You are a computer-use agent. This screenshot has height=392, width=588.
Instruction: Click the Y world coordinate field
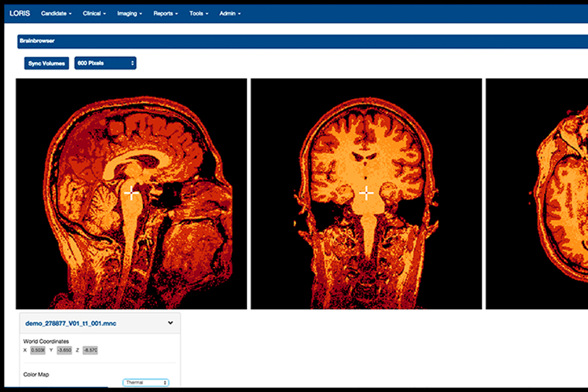coord(64,351)
